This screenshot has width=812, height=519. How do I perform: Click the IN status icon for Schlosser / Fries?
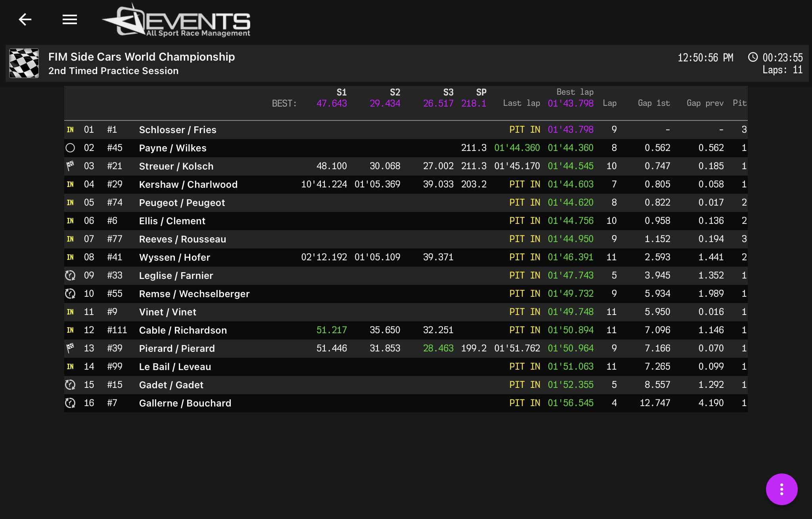coord(70,130)
